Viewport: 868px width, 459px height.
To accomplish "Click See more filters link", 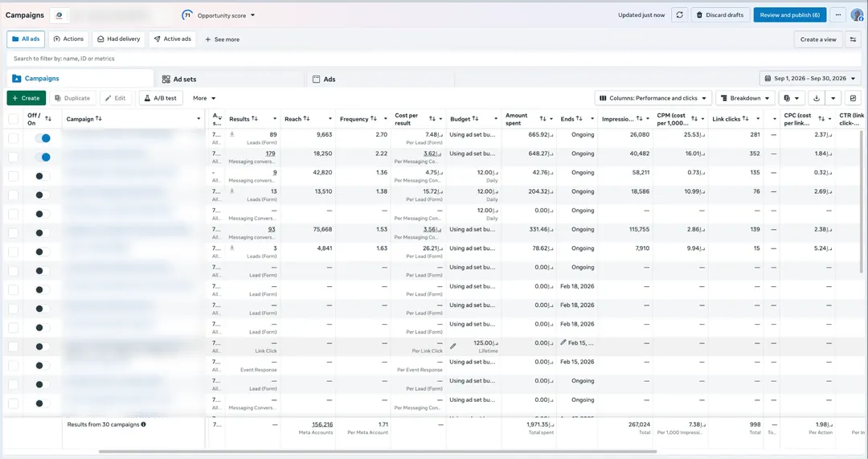I will 222,39.
